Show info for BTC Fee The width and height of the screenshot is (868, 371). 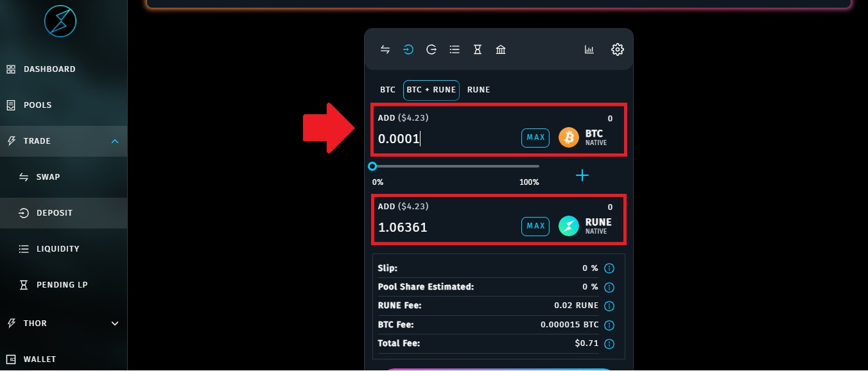(x=610, y=325)
